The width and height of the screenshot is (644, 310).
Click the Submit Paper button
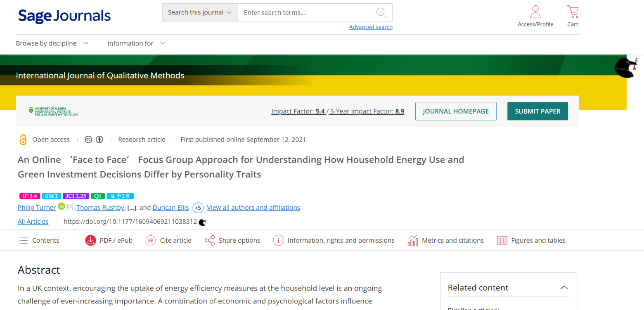click(x=537, y=111)
